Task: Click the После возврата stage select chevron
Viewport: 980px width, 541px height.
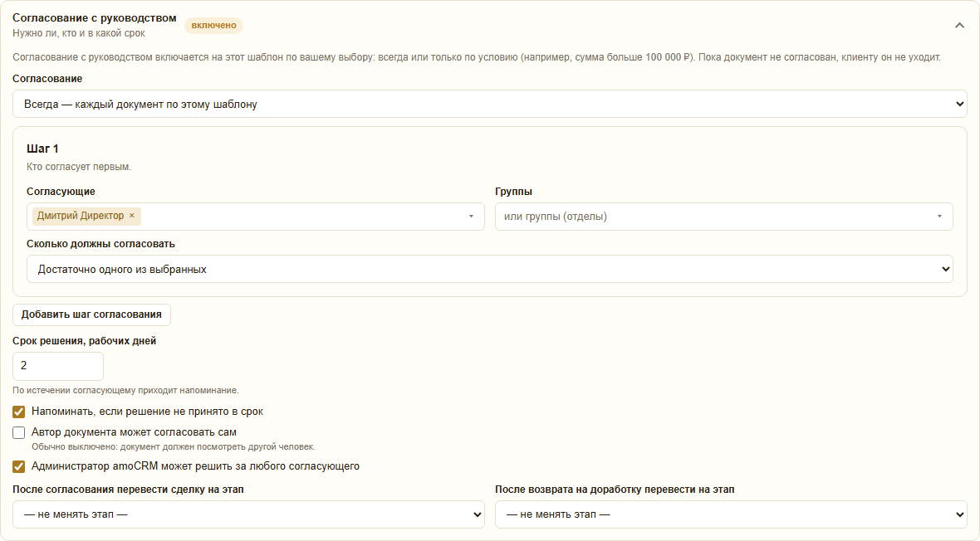Action: tap(959, 514)
